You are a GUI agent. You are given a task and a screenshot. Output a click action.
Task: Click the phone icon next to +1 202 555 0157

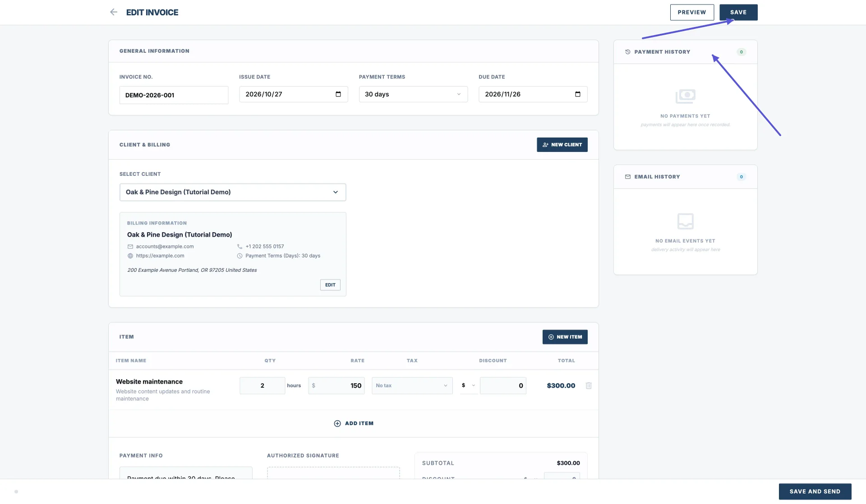240,247
